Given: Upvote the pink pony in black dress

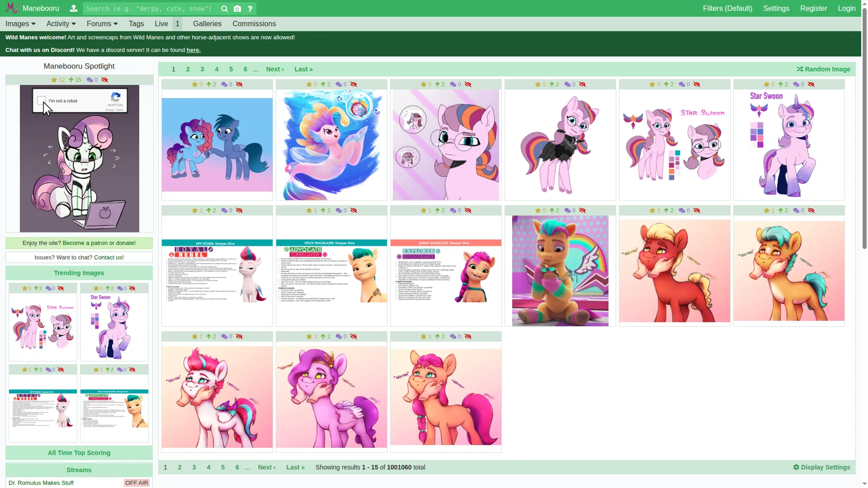Looking at the screenshot, I should point(552,84).
